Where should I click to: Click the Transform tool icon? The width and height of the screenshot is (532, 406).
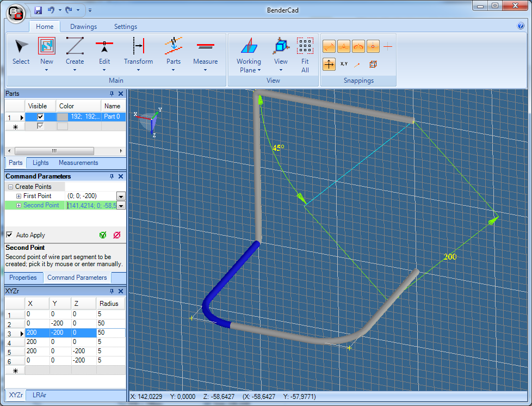coord(138,46)
